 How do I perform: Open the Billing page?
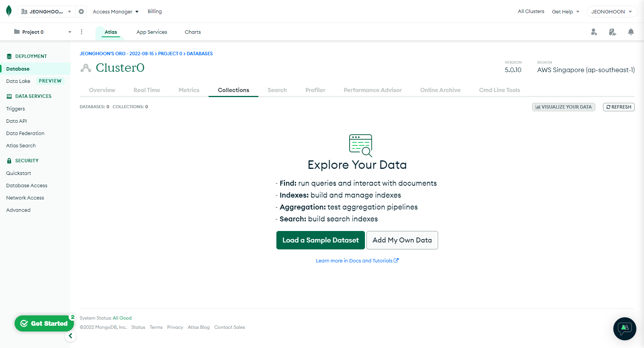click(155, 12)
